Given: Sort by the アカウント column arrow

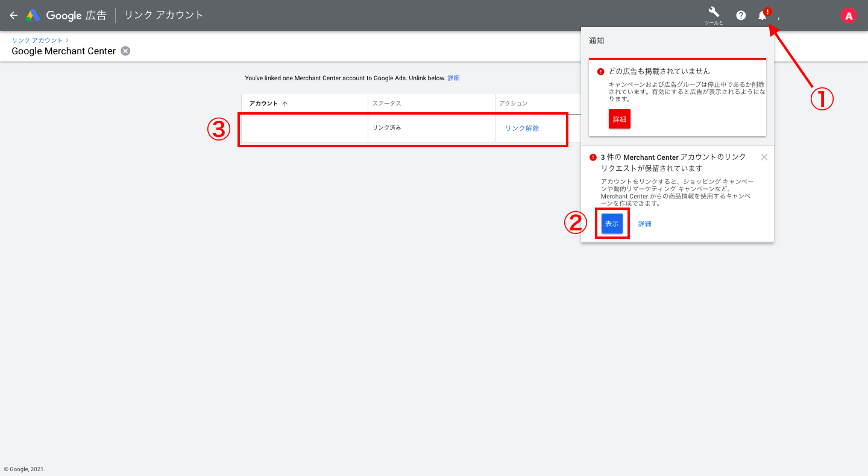Looking at the screenshot, I should (285, 104).
